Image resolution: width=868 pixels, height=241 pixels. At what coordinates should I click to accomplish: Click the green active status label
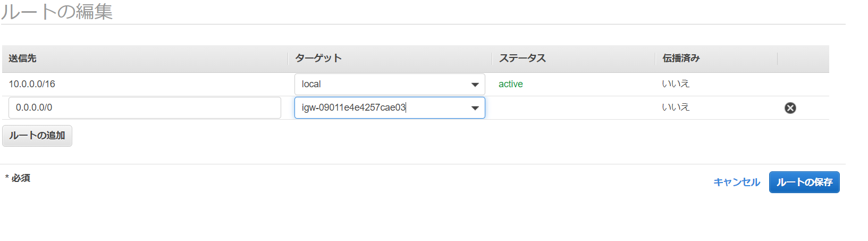coord(511,84)
